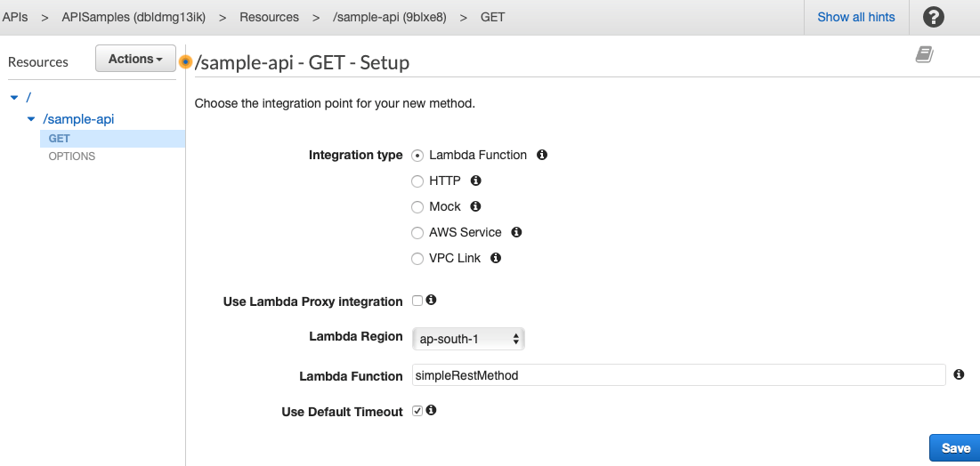Open the Actions dropdown menu
This screenshot has height=466, width=980.
(x=135, y=59)
